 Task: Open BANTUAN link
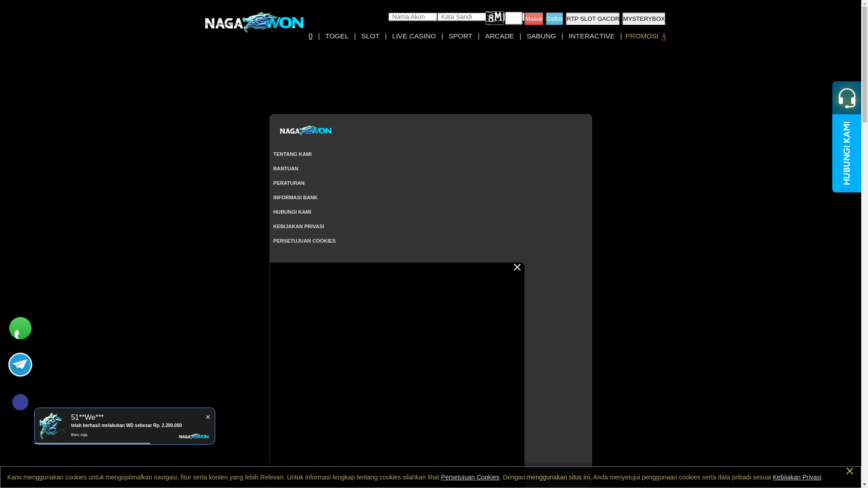coord(286,169)
